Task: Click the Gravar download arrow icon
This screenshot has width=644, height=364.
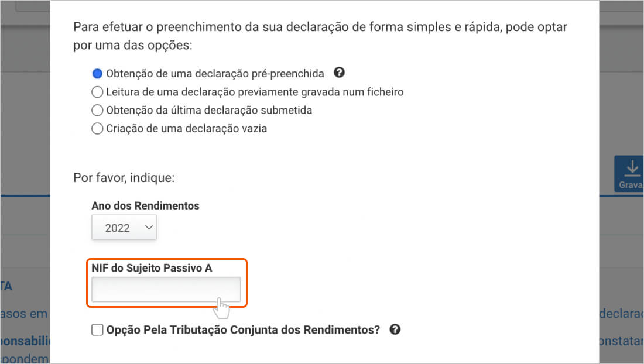Action: click(x=631, y=169)
